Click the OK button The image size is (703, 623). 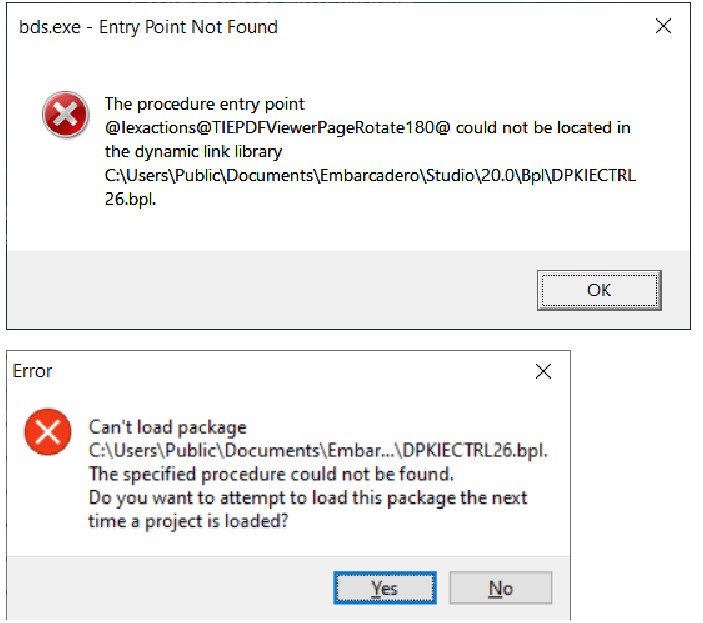click(x=599, y=290)
